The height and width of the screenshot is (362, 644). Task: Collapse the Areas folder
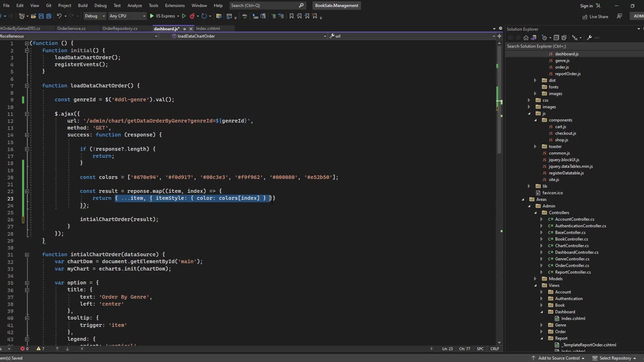[x=523, y=200]
